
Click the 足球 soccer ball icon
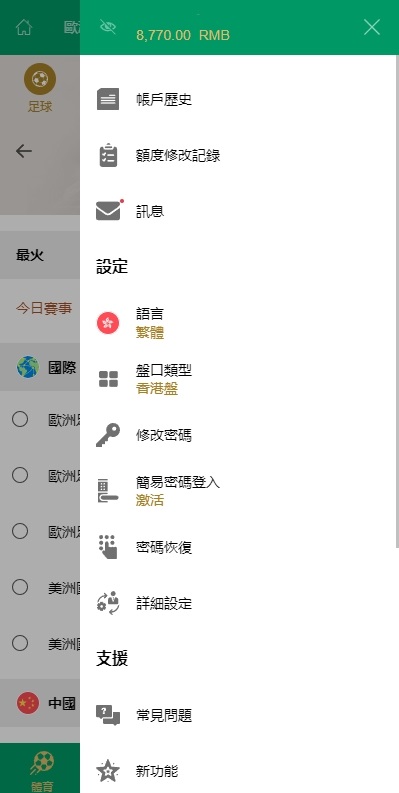(x=40, y=79)
